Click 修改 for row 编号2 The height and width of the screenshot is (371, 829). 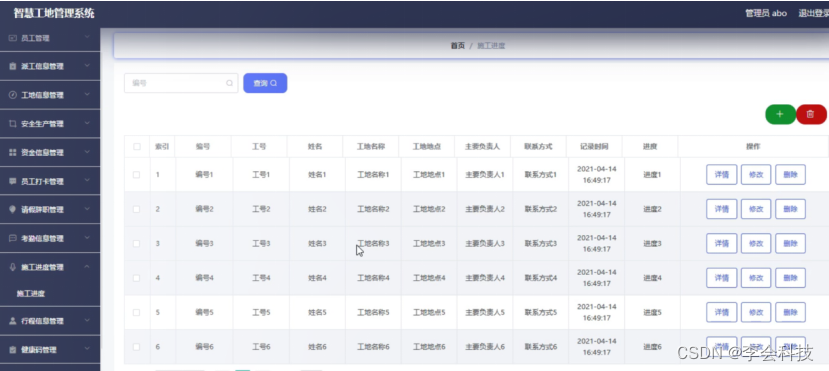click(756, 209)
